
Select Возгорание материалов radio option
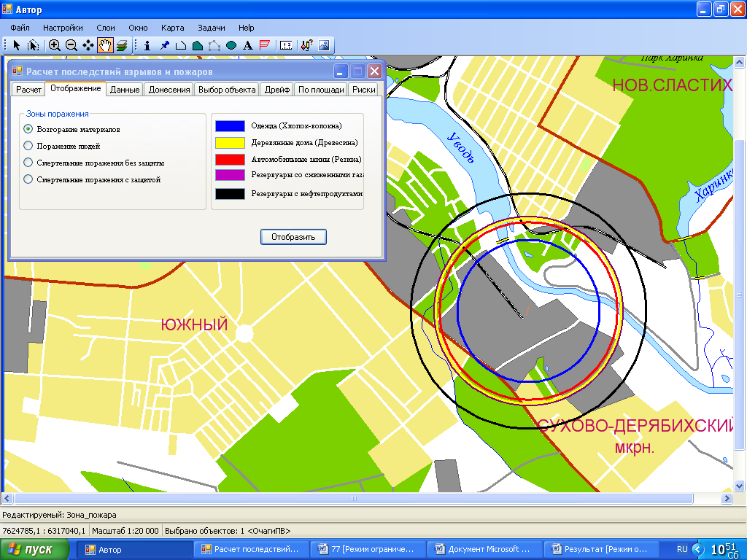pos(28,129)
